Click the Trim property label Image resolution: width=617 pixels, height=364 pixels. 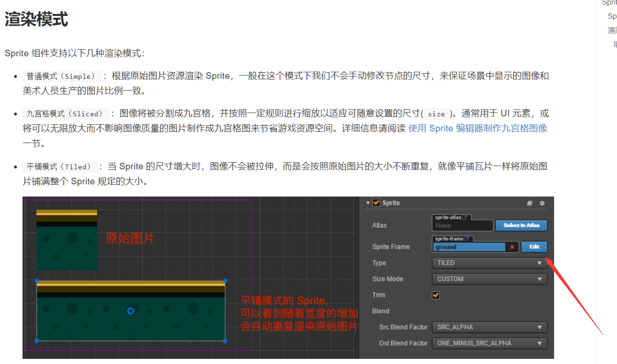[379, 295]
